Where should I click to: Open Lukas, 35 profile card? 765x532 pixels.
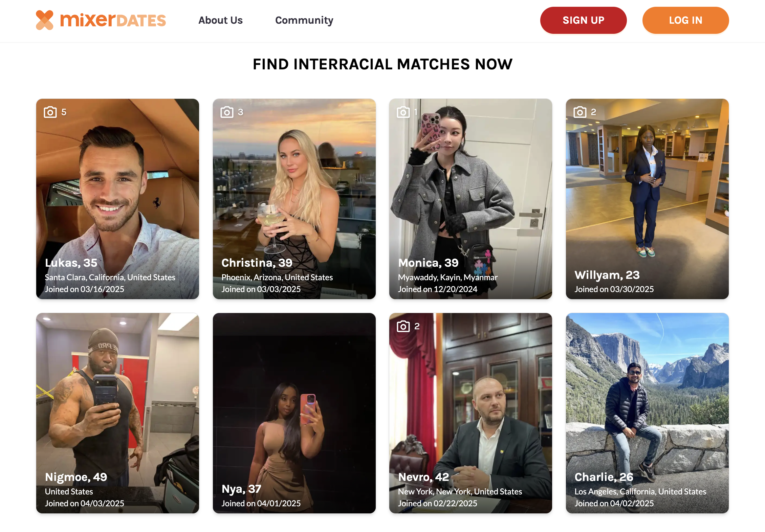[117, 199]
